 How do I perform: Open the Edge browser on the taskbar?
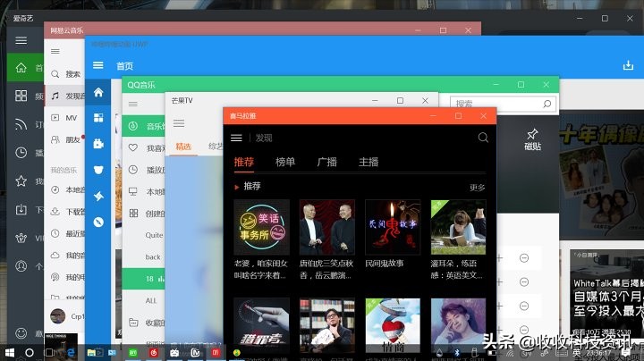(71, 352)
